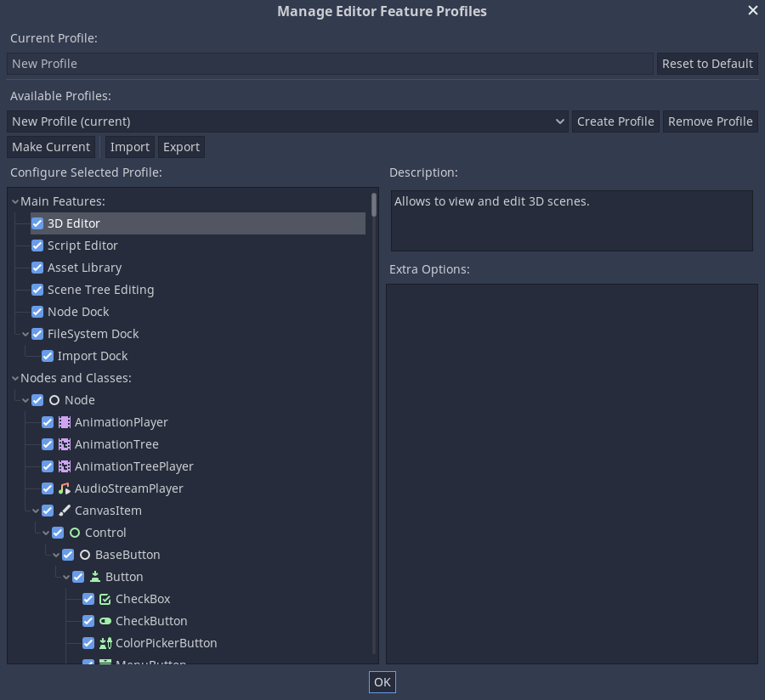The width and height of the screenshot is (765, 700).
Task: Click the CheckBox node icon
Action: pos(105,598)
